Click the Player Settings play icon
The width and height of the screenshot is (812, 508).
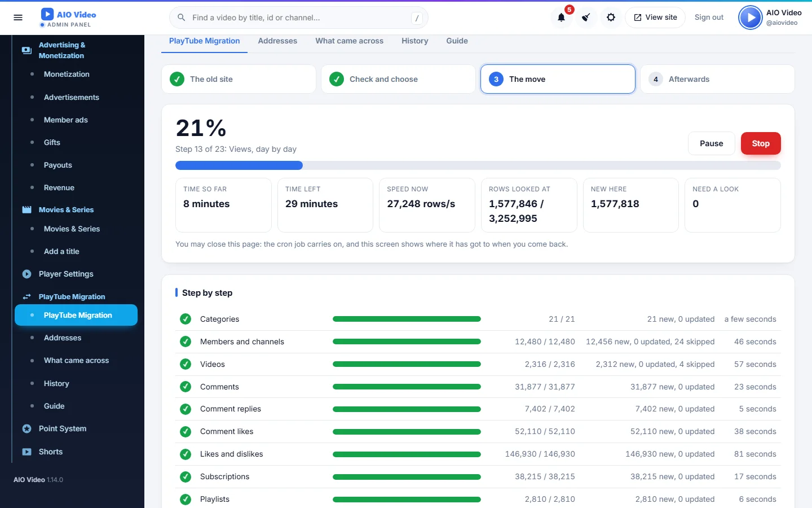(27, 274)
